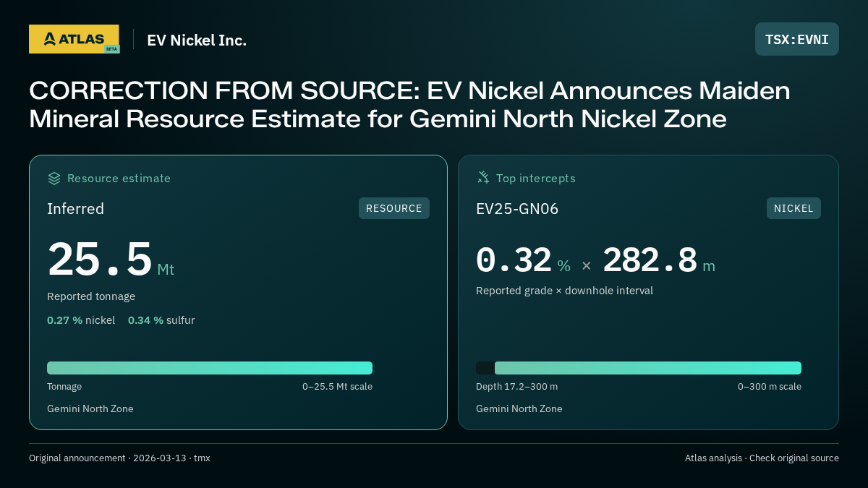Open the Top intercepts card
This screenshot has height=488, width=868.
click(x=648, y=292)
